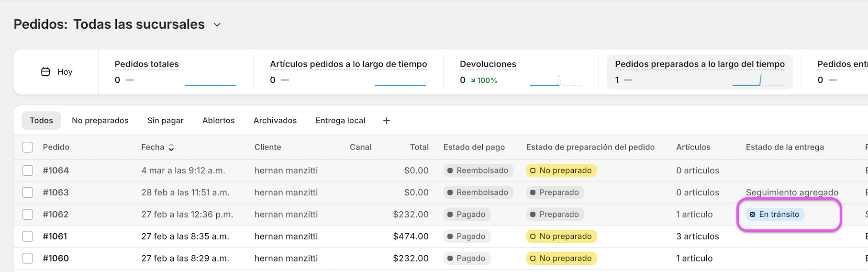Click the Fecha column header label
This screenshot has height=272, width=868.
pyautogui.click(x=153, y=147)
